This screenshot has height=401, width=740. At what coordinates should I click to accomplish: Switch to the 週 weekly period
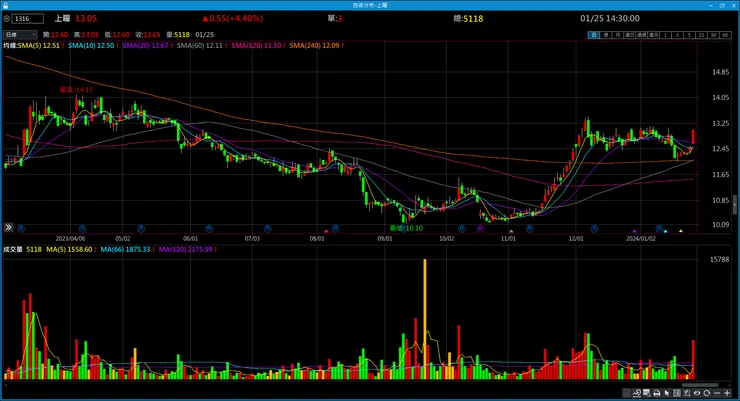tap(606, 35)
